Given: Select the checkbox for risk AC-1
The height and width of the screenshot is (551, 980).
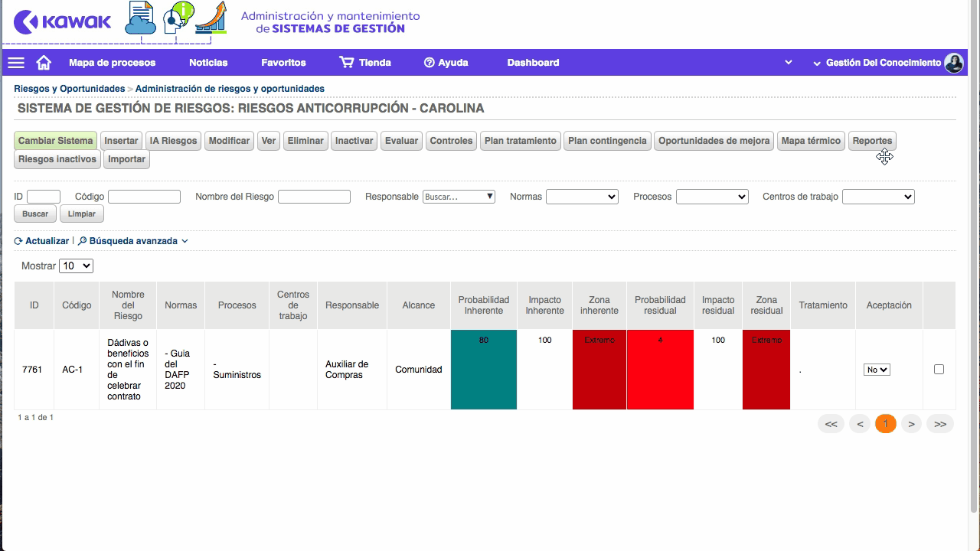Looking at the screenshot, I should click(939, 370).
